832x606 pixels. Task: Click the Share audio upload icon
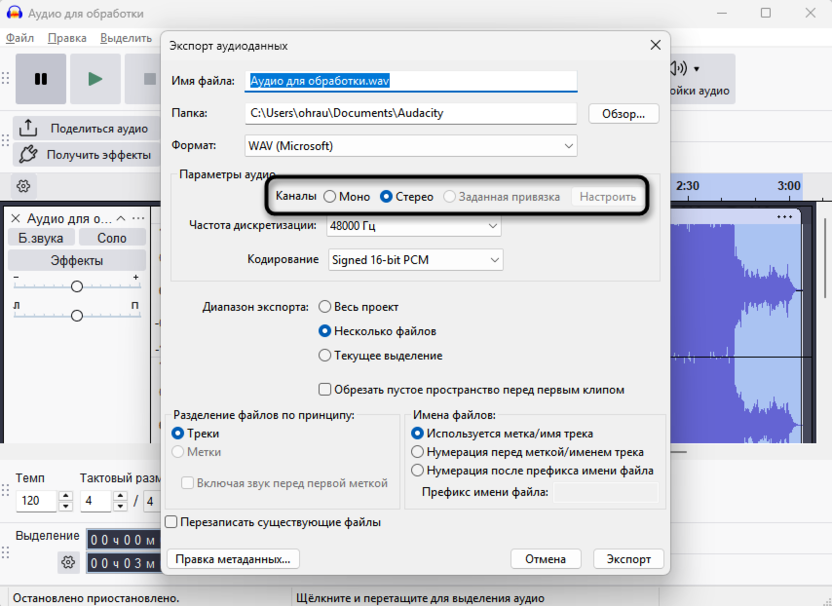(28, 128)
